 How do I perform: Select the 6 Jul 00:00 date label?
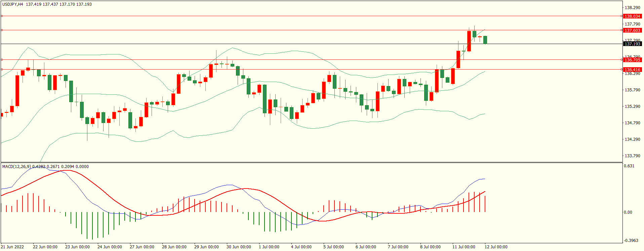click(366, 247)
